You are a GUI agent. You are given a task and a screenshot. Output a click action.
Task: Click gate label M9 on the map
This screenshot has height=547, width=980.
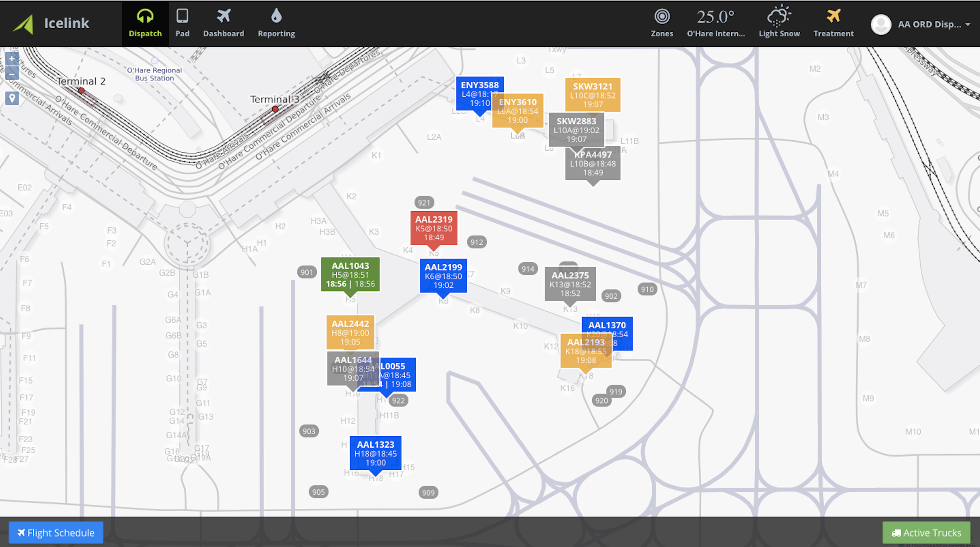point(868,398)
